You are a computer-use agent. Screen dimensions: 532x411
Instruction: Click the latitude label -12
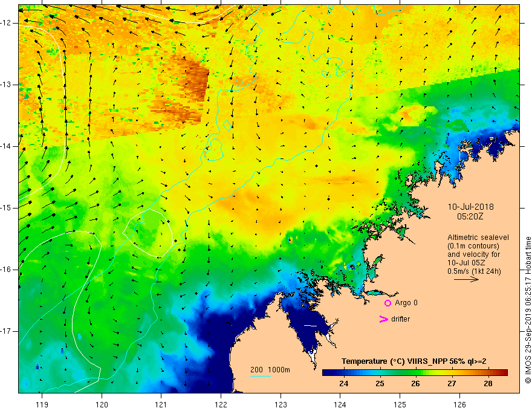(7, 23)
